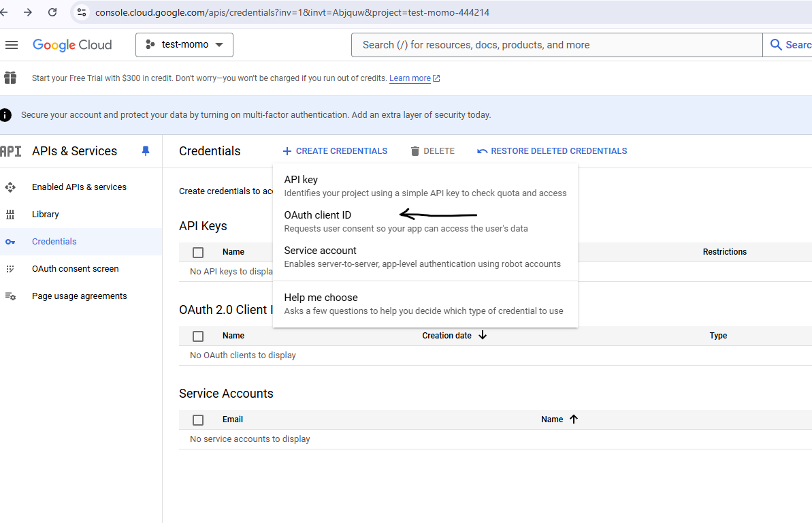Image resolution: width=812 pixels, height=523 pixels.
Task: Click Restore Deleted Credentials button
Action: 552,151
